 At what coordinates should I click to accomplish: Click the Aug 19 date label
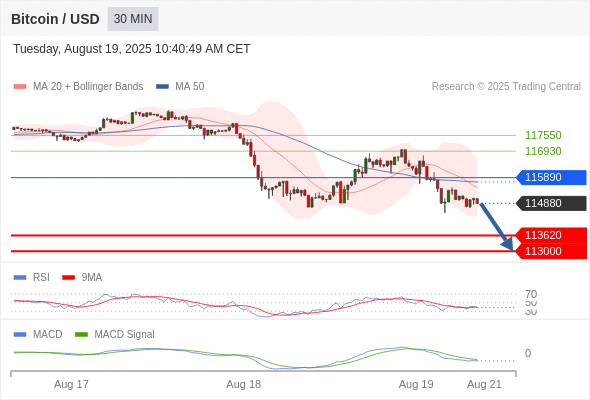pos(416,384)
